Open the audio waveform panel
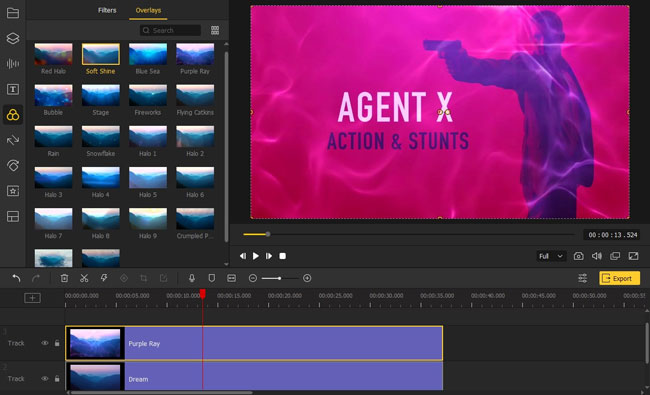This screenshot has height=395, width=650. click(x=13, y=63)
